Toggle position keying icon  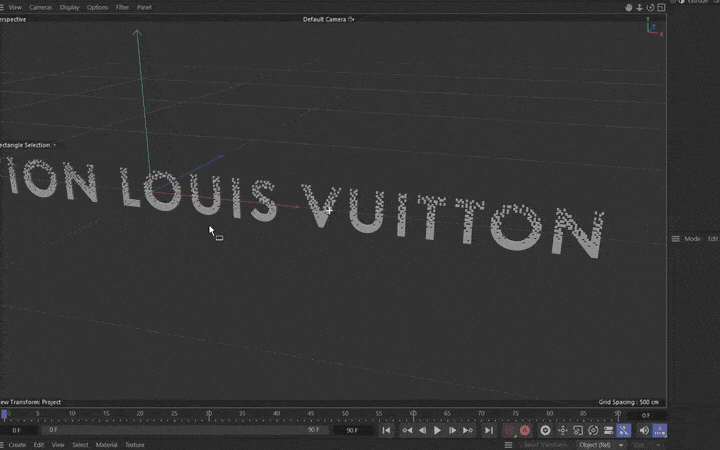tap(562, 430)
